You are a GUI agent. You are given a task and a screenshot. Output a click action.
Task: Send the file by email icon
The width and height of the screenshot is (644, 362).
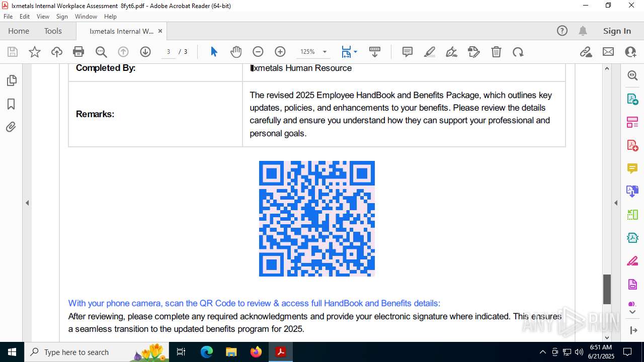pyautogui.click(x=608, y=52)
